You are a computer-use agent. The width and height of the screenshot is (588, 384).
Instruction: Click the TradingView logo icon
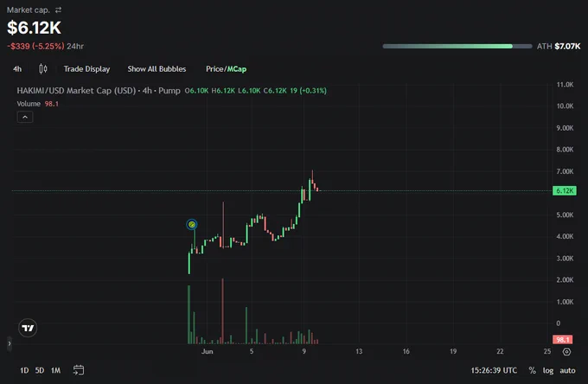tap(28, 328)
